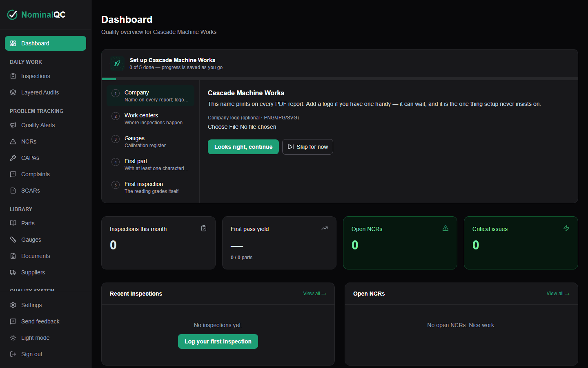This screenshot has height=368, width=588.
Task: Click the Cascade Machine Works heading text
Action: 246,93
